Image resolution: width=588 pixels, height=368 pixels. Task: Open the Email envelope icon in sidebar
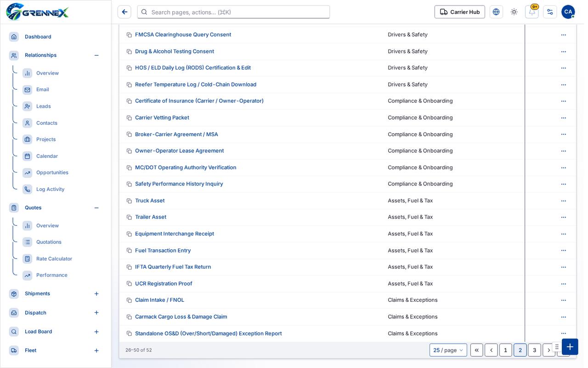(28, 90)
